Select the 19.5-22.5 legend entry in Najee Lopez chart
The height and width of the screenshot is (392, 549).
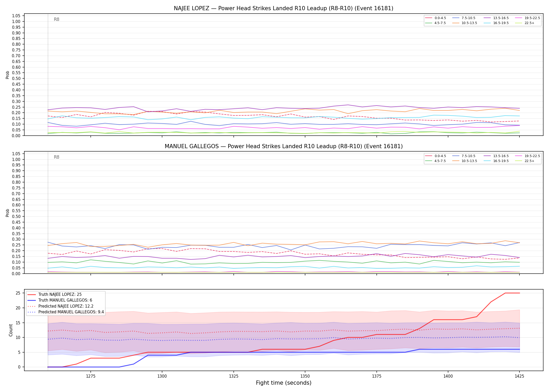528,18
